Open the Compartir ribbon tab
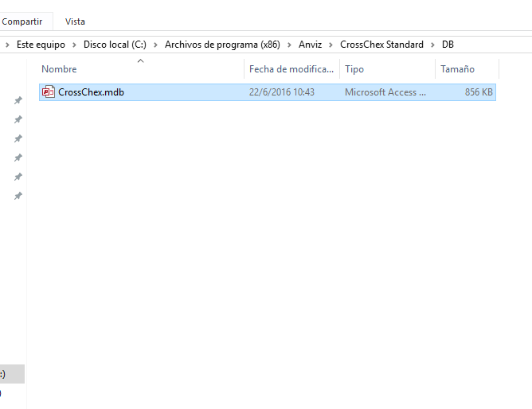The width and height of the screenshot is (532, 409). [22, 21]
